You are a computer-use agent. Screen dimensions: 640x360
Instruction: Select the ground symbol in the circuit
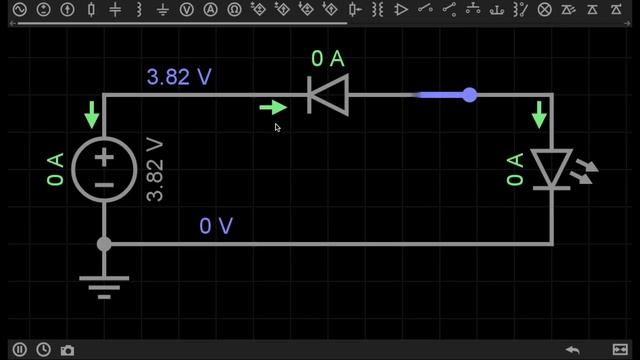104,288
